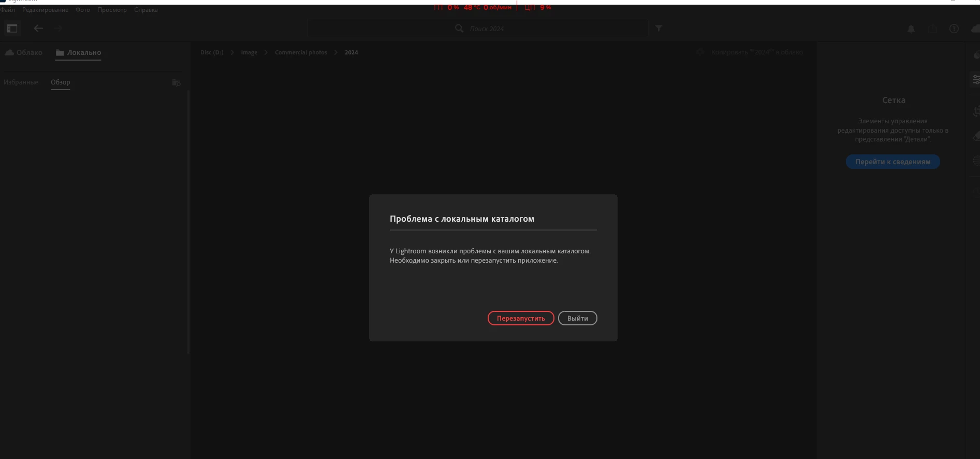Viewport: 980px width, 459px height.
Task: Click Commercial photos in the breadcrumb
Action: pos(301,52)
